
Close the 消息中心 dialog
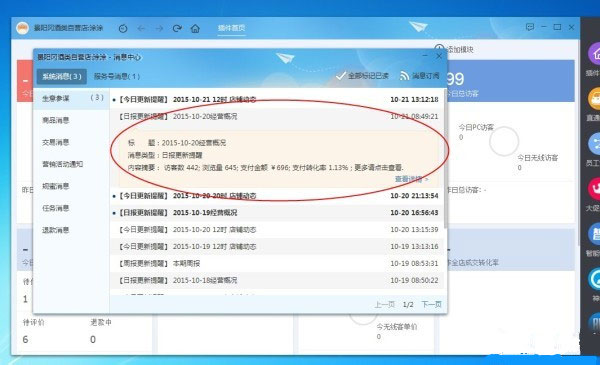pos(439,56)
